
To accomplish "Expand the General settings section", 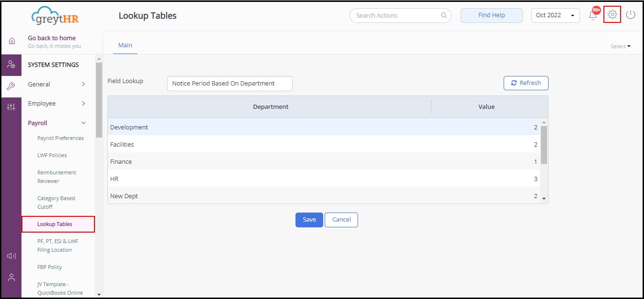I will (56, 84).
